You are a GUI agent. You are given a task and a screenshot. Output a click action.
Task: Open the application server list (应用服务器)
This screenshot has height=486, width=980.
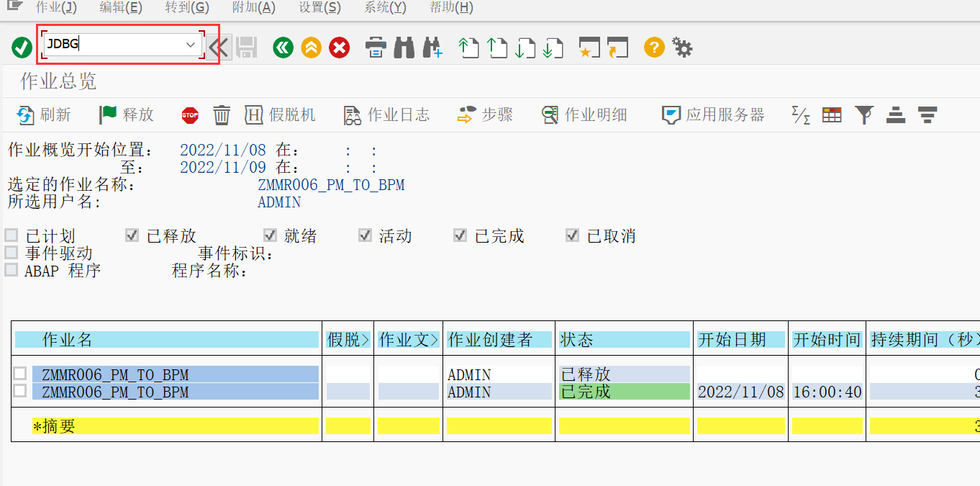point(712,114)
